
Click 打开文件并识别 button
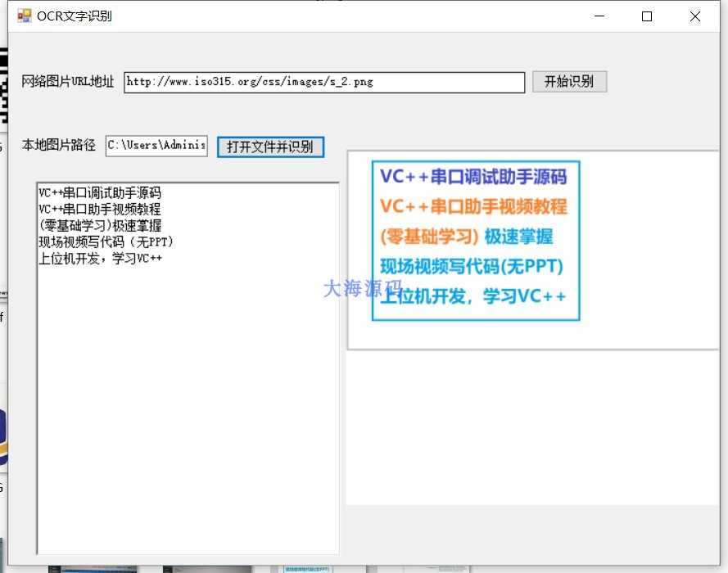point(270,147)
